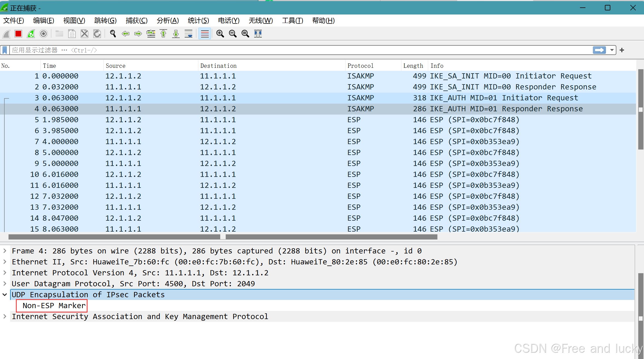Toggle packet list colorize rules button
This screenshot has width=644, height=359.
pos(205,34)
